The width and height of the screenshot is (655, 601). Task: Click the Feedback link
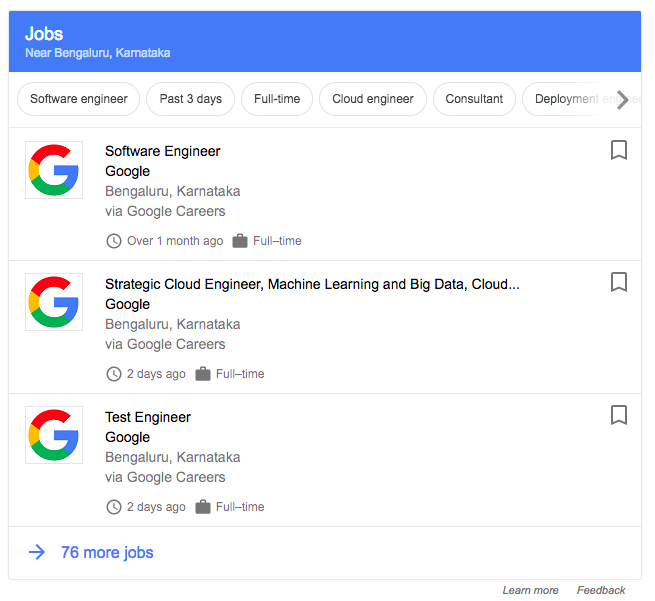(601, 590)
